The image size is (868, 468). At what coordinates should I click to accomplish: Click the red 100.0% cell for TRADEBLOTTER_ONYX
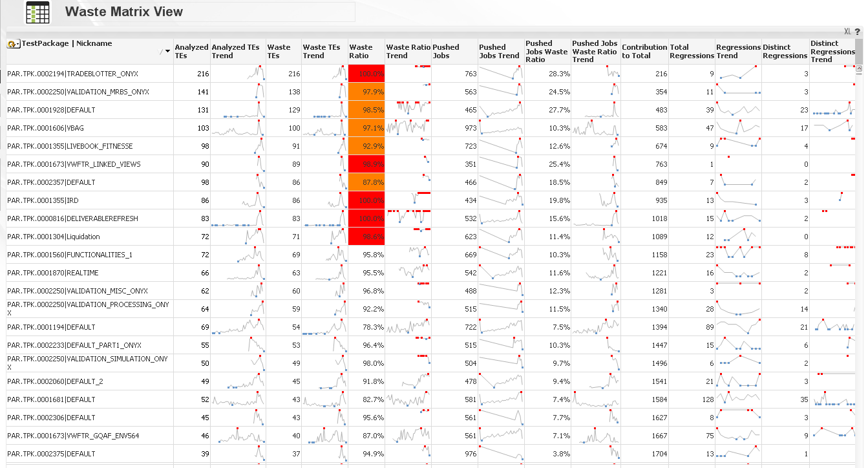(366, 74)
